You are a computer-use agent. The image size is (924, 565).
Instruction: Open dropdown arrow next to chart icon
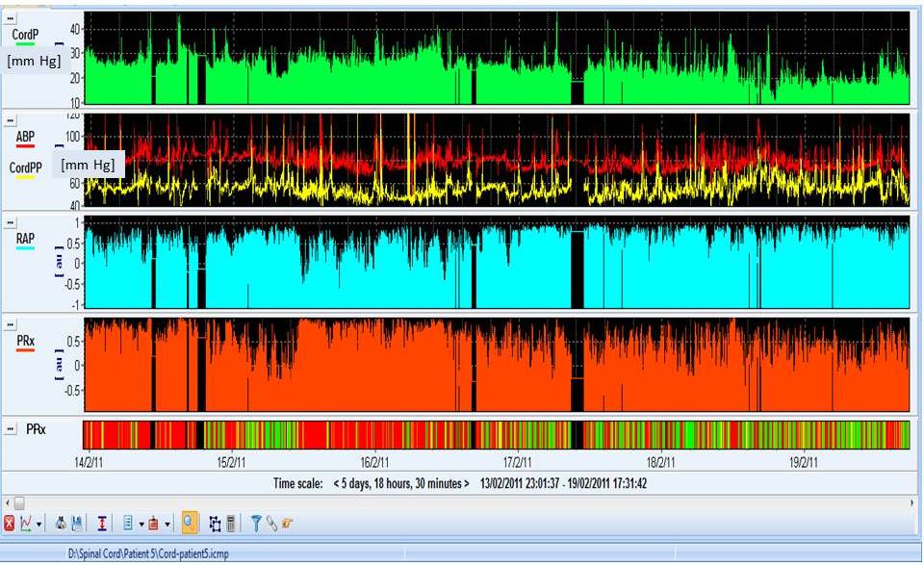(39, 525)
